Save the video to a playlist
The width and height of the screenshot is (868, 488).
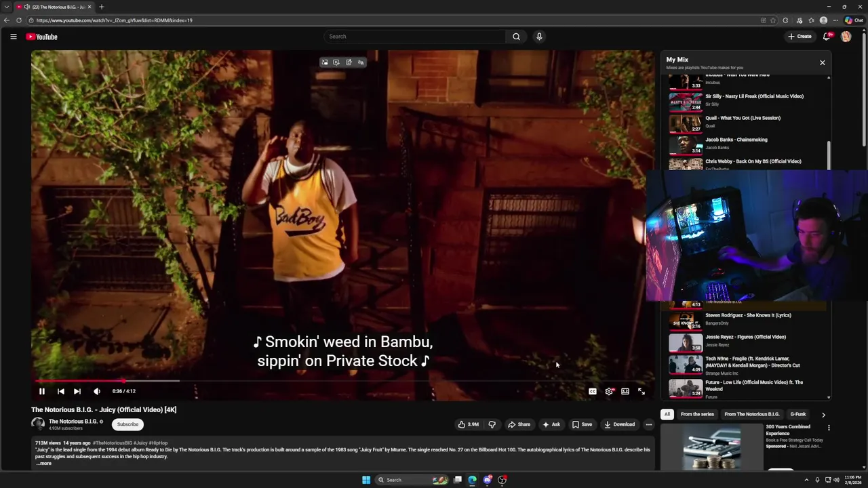click(582, 424)
